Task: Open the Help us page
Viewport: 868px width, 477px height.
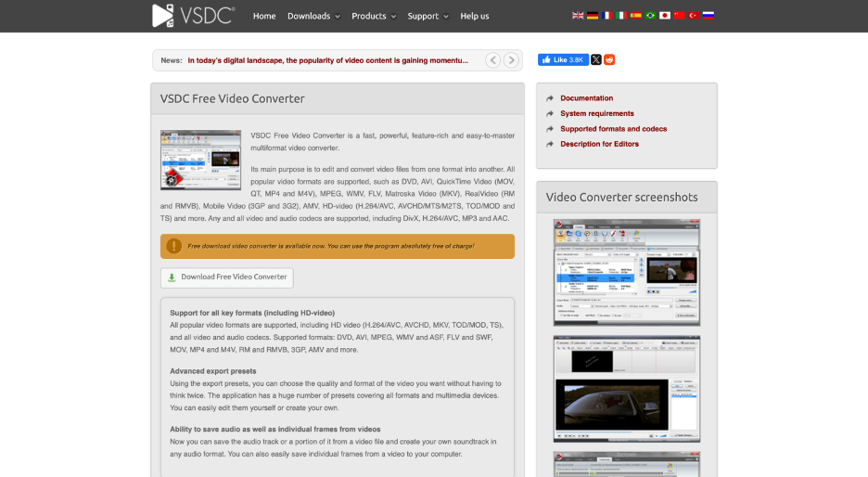Action: 475,16
